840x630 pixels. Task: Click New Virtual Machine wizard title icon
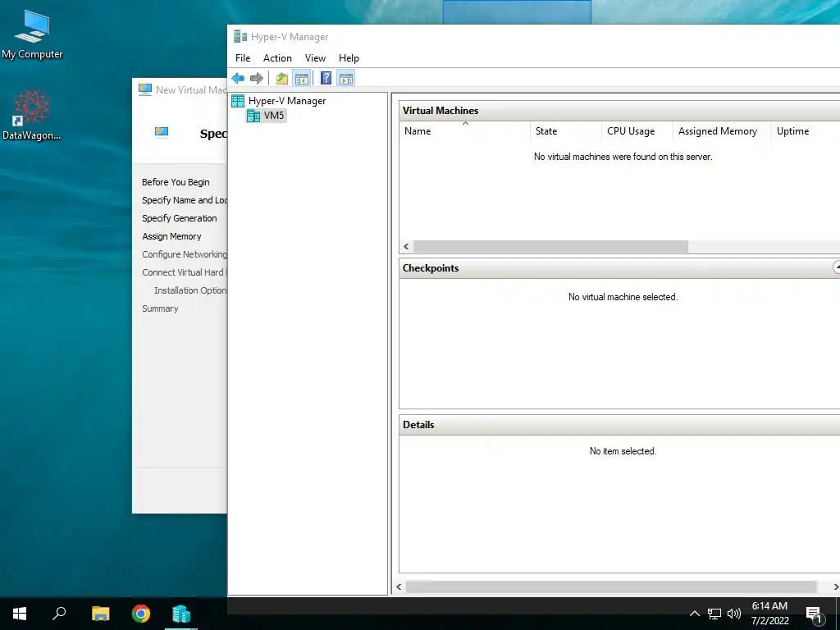(144, 89)
